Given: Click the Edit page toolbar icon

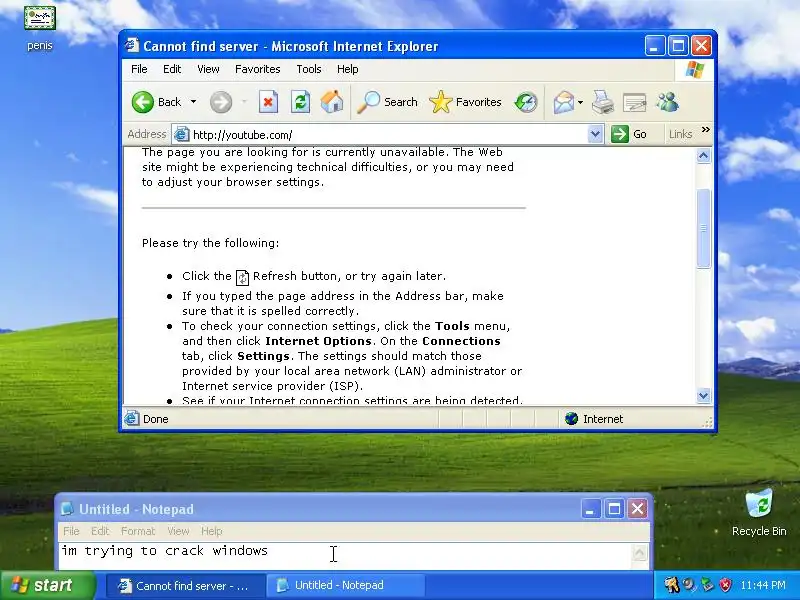Looking at the screenshot, I should (635, 103).
